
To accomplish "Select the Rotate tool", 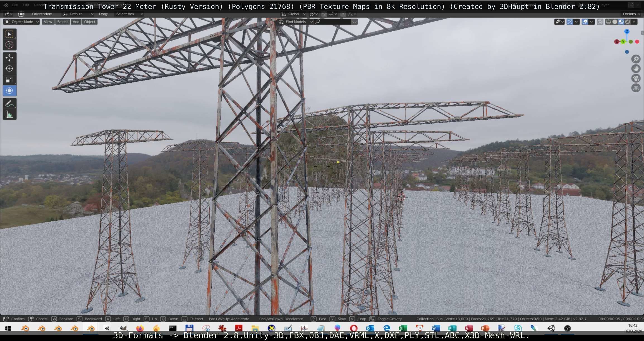I will [9, 69].
